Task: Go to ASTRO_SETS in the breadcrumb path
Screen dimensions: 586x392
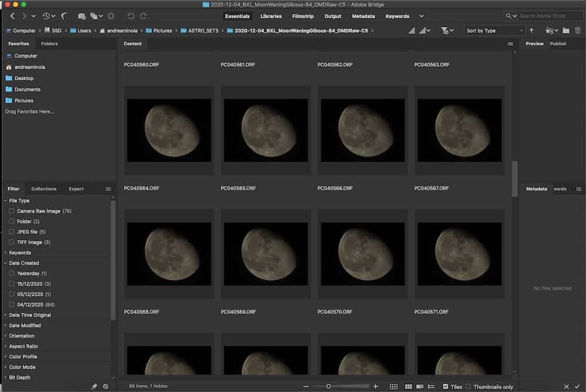Action: [x=203, y=30]
